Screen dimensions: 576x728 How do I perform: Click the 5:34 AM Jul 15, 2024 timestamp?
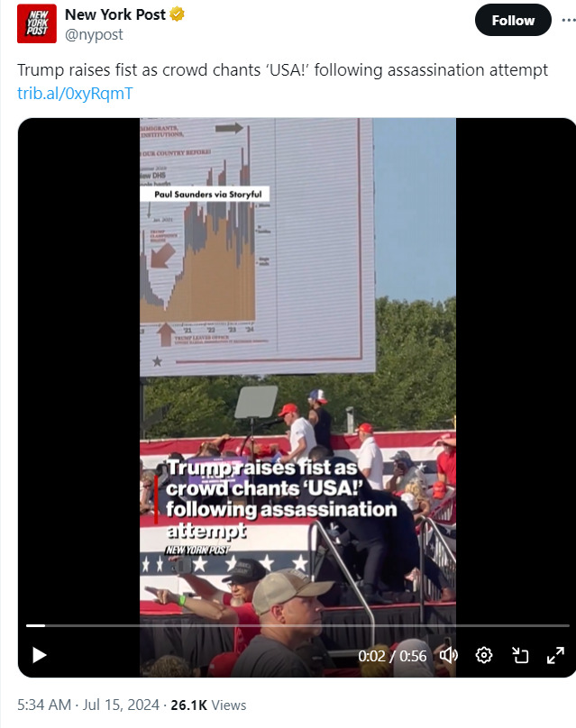pos(88,705)
